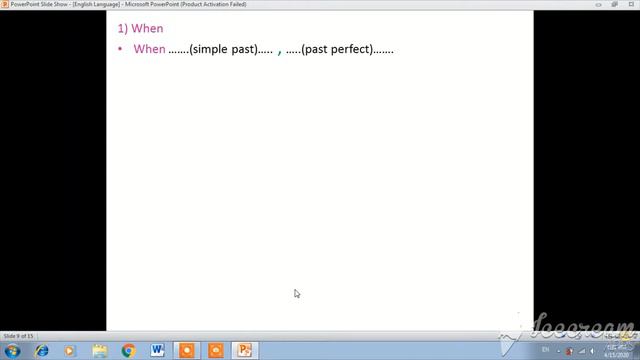Viewport: 640px width, 360px height.
Task: Click the PowerPoint Slide Show window title
Action: click(x=128, y=4)
